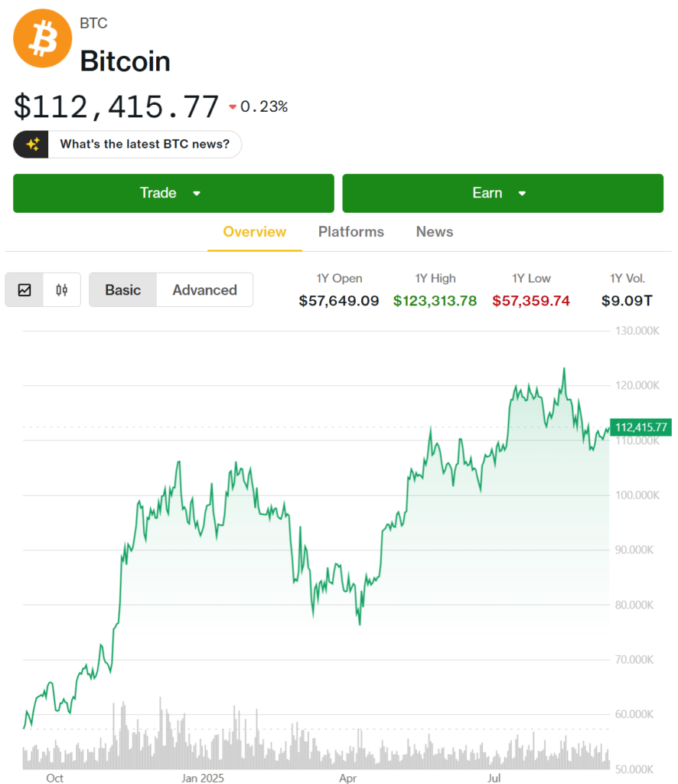Click "What's the latest BTC news?"
This screenshot has width=678, height=784.
pos(145,145)
